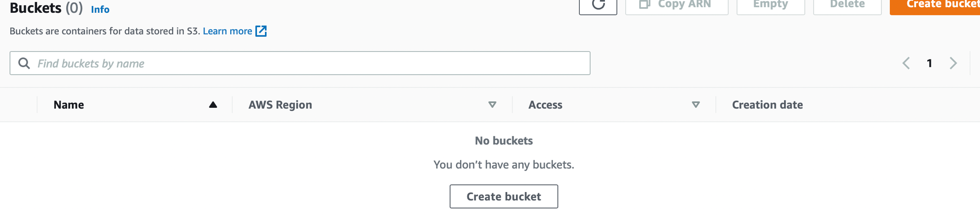980x218 pixels.
Task: Sort by Access using its arrow
Action: pyautogui.click(x=695, y=105)
